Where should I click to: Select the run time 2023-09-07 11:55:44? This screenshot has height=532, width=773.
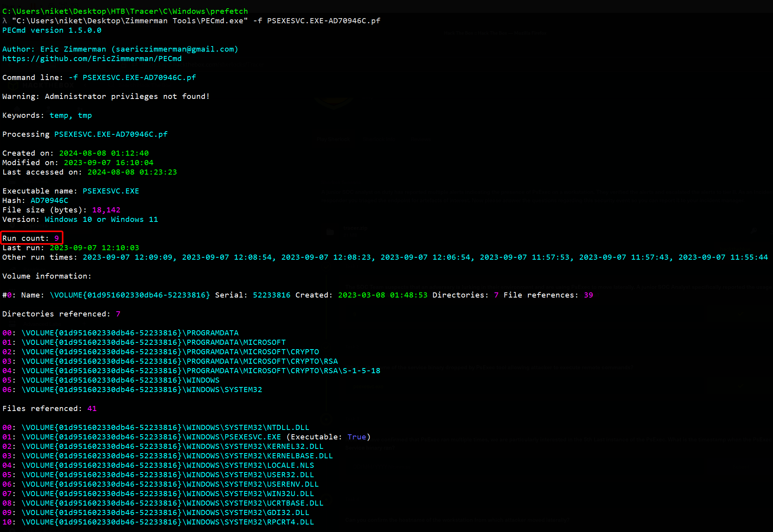coord(723,257)
